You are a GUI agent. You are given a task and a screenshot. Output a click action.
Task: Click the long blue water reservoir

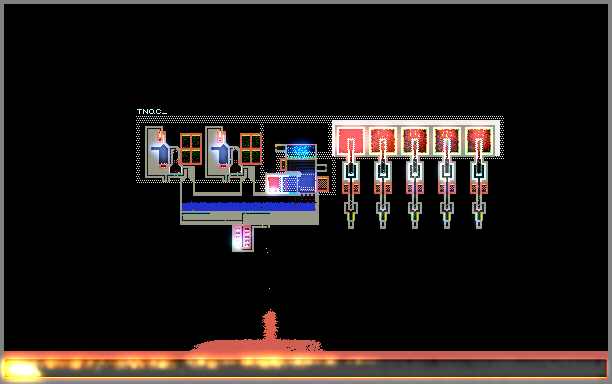(249, 206)
